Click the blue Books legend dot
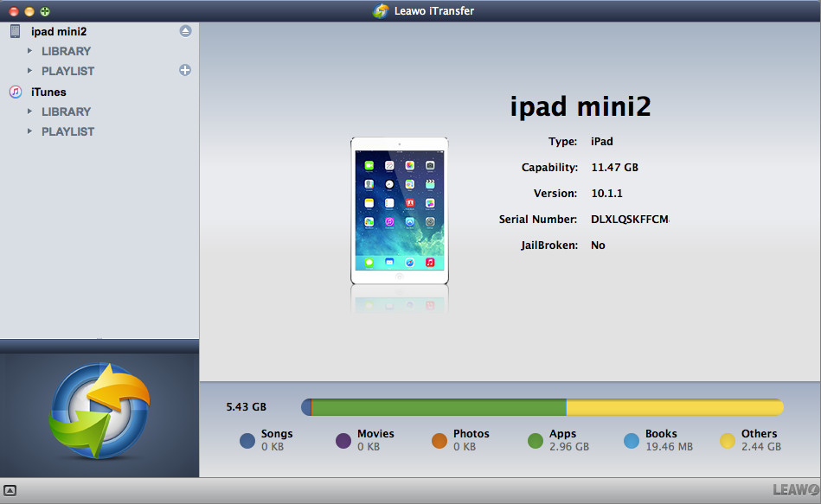821x504 pixels. [632, 441]
